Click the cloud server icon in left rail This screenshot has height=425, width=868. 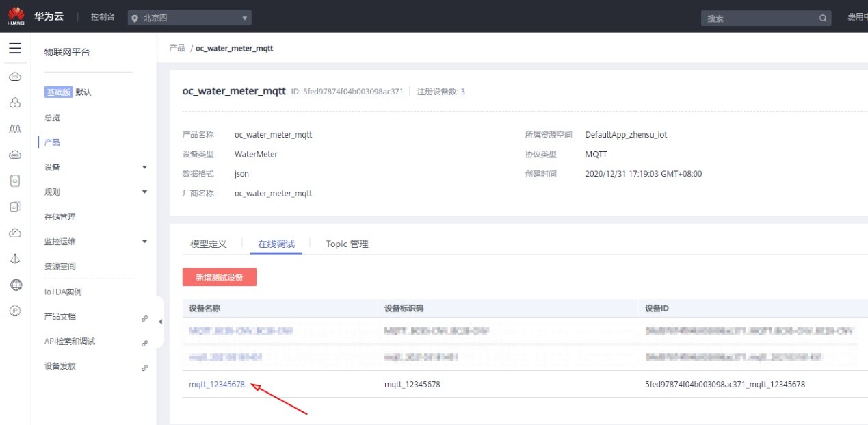coord(15,77)
